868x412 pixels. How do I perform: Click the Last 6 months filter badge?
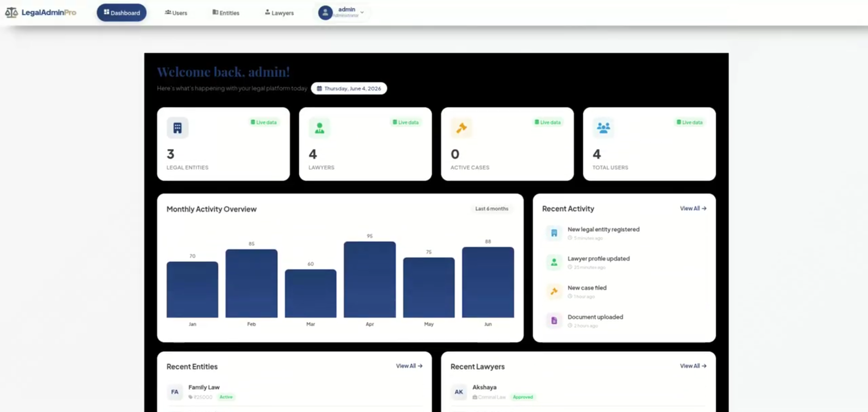click(x=492, y=209)
